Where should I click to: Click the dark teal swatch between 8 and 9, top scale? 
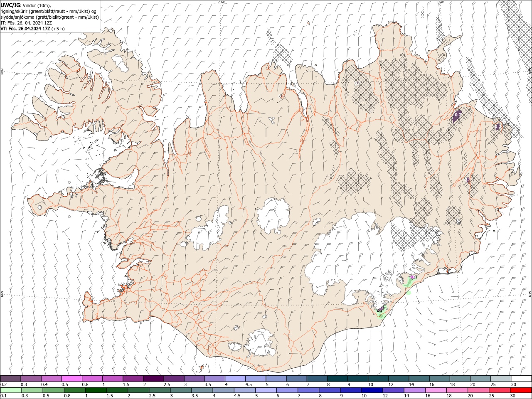[337, 379]
